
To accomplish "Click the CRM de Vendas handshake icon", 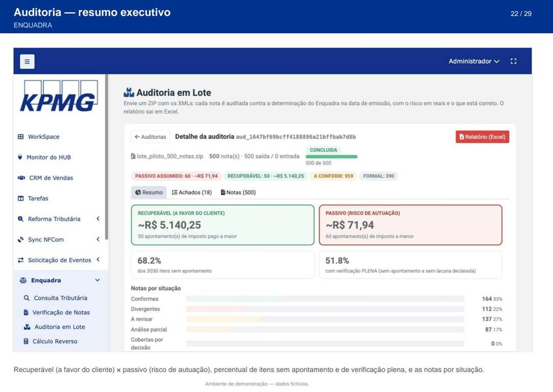I will (21, 178).
